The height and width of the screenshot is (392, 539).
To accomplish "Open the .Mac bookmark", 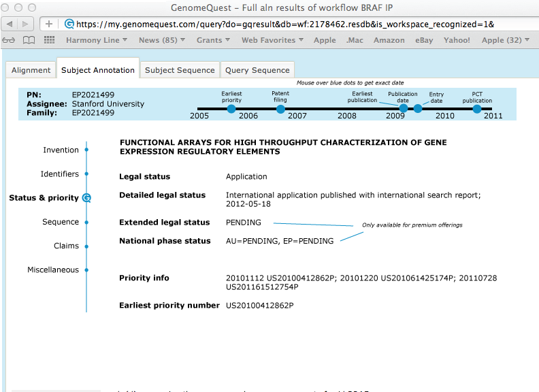I will pyautogui.click(x=355, y=40).
